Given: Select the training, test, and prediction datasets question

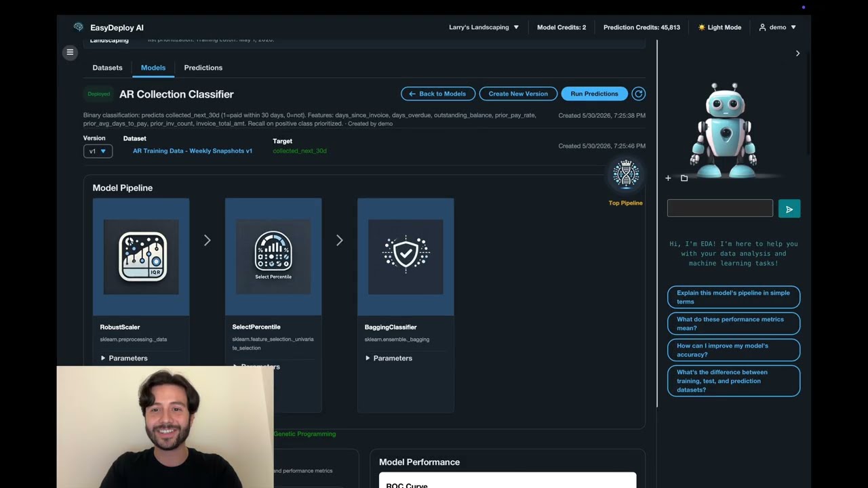Looking at the screenshot, I should click(x=734, y=381).
